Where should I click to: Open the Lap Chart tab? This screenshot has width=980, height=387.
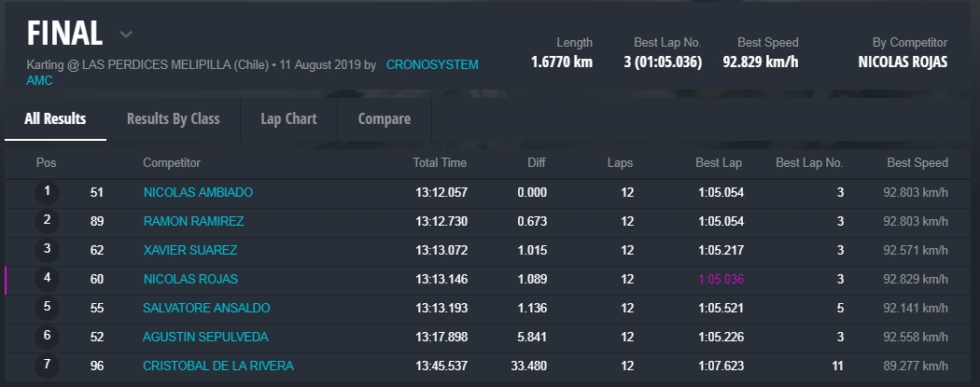[288, 118]
